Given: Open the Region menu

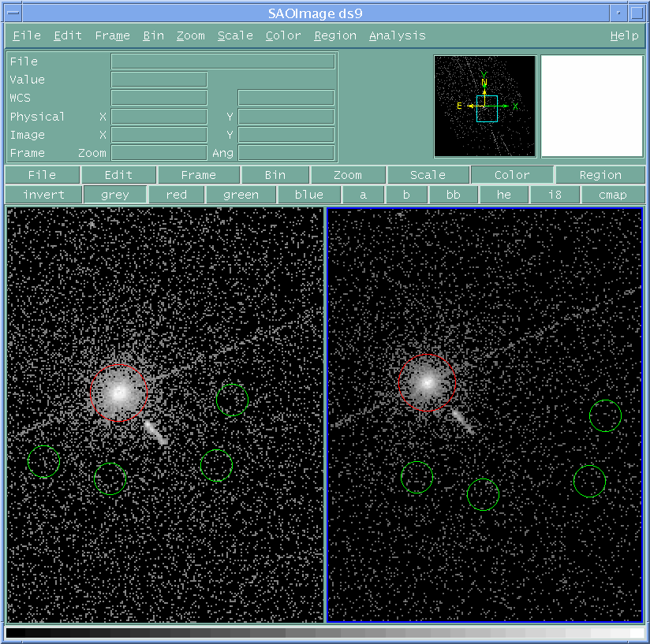Looking at the screenshot, I should (335, 35).
